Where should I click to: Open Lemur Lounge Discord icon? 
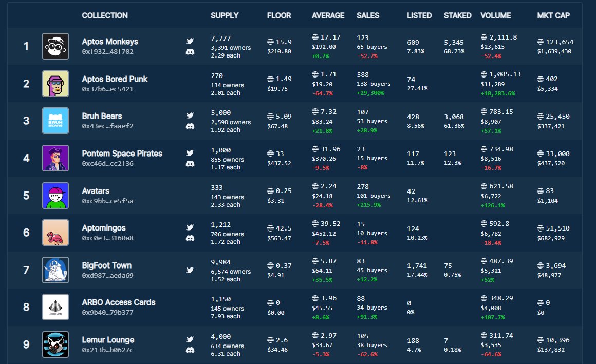190,350
